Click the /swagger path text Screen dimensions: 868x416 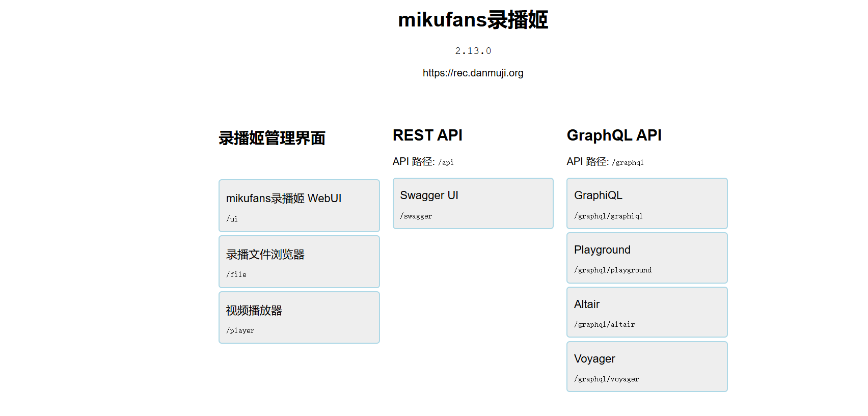point(416,216)
